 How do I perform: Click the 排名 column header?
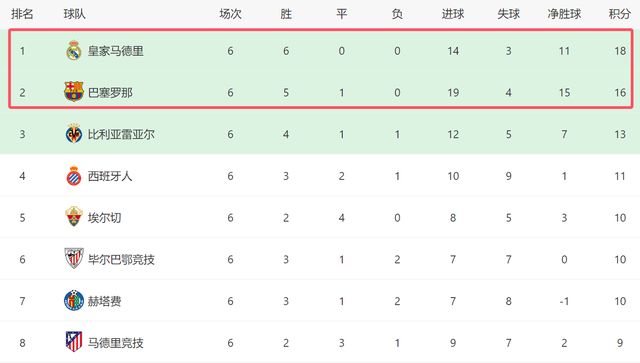point(22,14)
